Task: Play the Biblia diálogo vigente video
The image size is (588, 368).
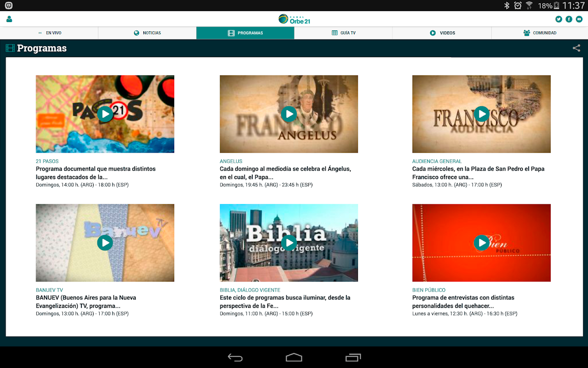Action: pos(289,242)
